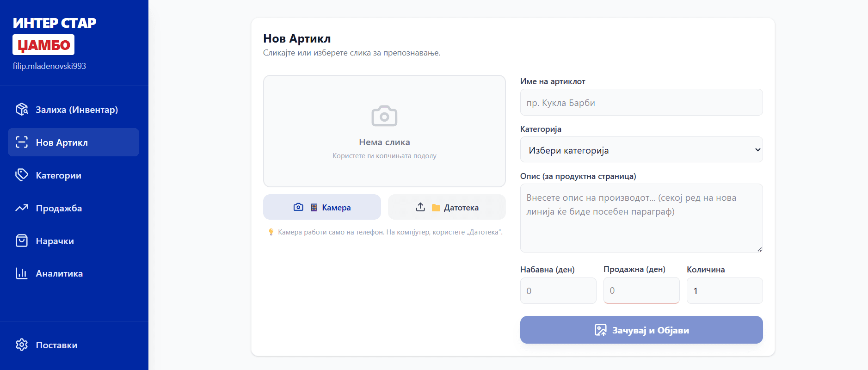The width and height of the screenshot is (868, 370).
Task: Click the Нарачки shopping bag icon
Action: click(22, 240)
